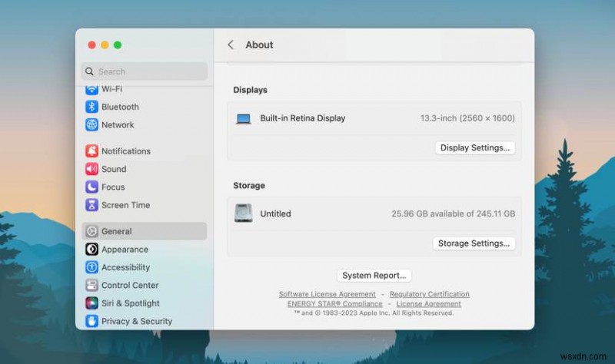This screenshot has width=615, height=364.
Task: Go back using the chevron arrow
Action: click(231, 45)
